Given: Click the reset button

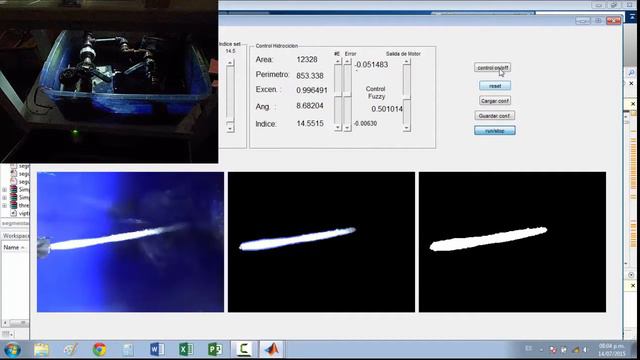Looking at the screenshot, I should [495, 86].
